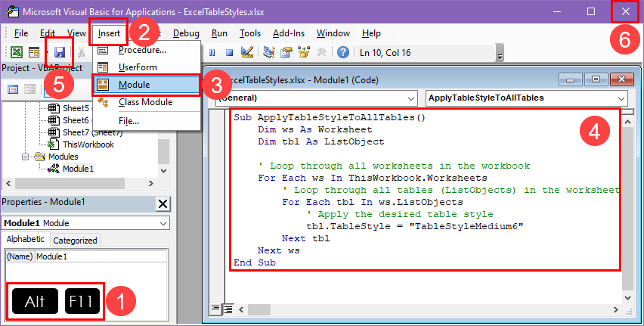Screen dimensions: 644x326
Task: Select the Sheet5 worksheet icon in tree
Action: 54,108
